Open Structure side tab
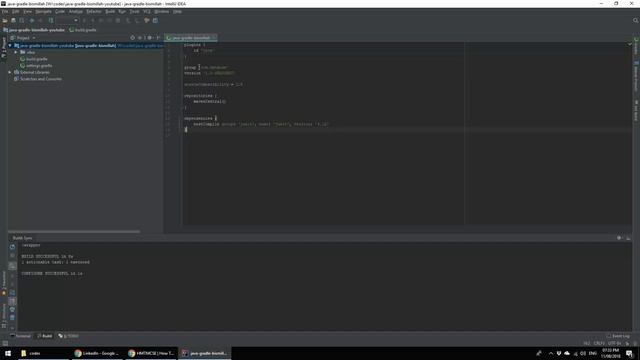The image size is (640, 360). click(x=4, y=315)
